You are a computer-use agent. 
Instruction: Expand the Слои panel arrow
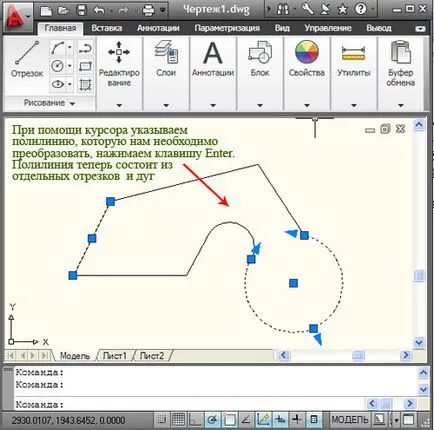coord(166,105)
